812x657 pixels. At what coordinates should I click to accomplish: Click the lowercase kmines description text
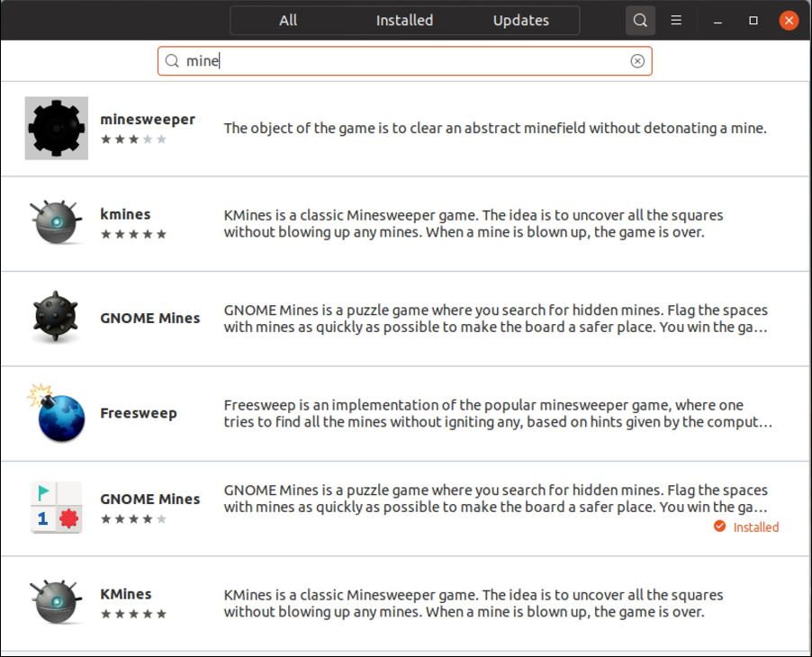click(x=474, y=224)
